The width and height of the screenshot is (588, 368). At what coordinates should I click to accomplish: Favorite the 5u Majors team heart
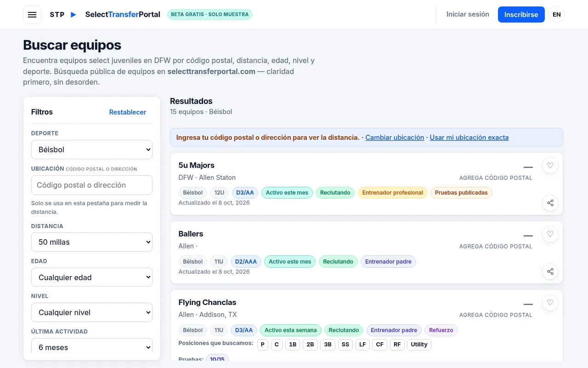[550, 166]
